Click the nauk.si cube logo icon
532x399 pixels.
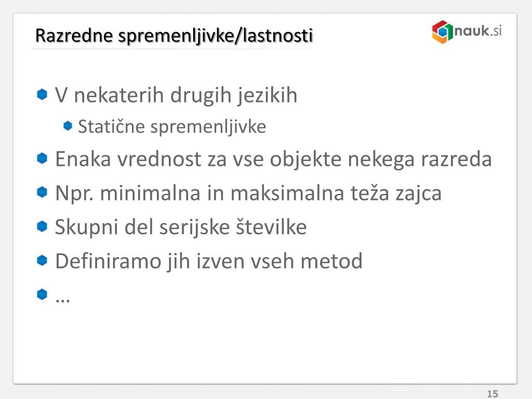pos(443,32)
